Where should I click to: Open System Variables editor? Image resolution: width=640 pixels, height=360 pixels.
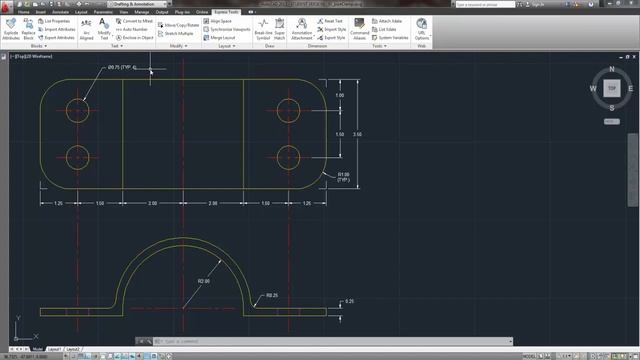[x=390, y=38]
